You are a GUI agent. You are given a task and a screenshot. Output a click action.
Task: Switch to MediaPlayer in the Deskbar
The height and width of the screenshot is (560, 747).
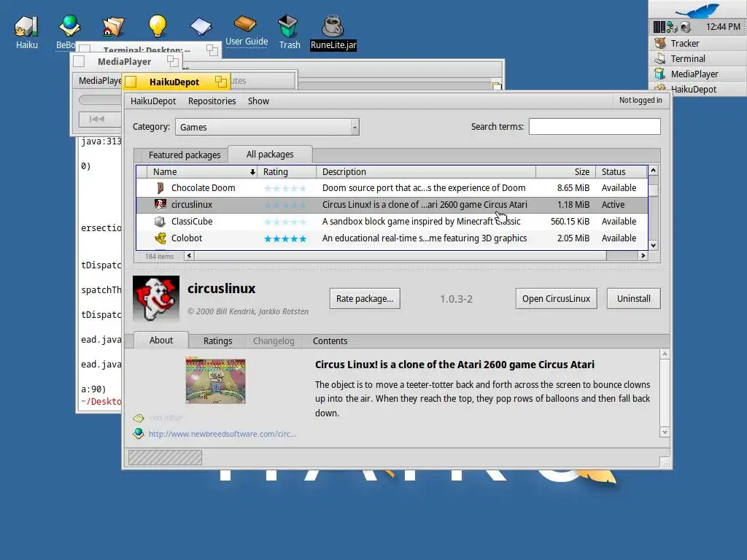(x=697, y=74)
